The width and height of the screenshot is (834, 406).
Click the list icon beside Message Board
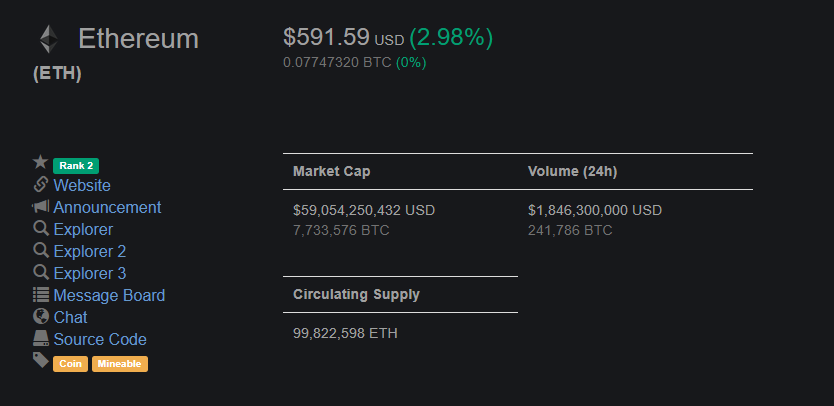click(41, 294)
